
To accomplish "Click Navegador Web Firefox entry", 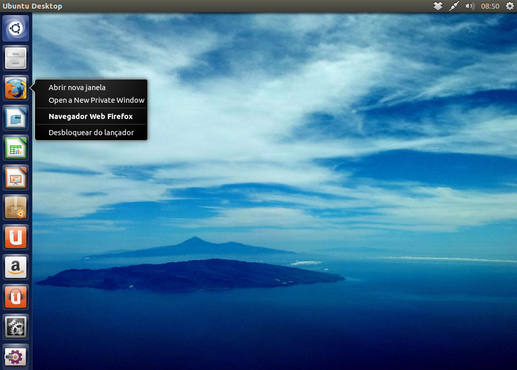I will click(x=91, y=116).
